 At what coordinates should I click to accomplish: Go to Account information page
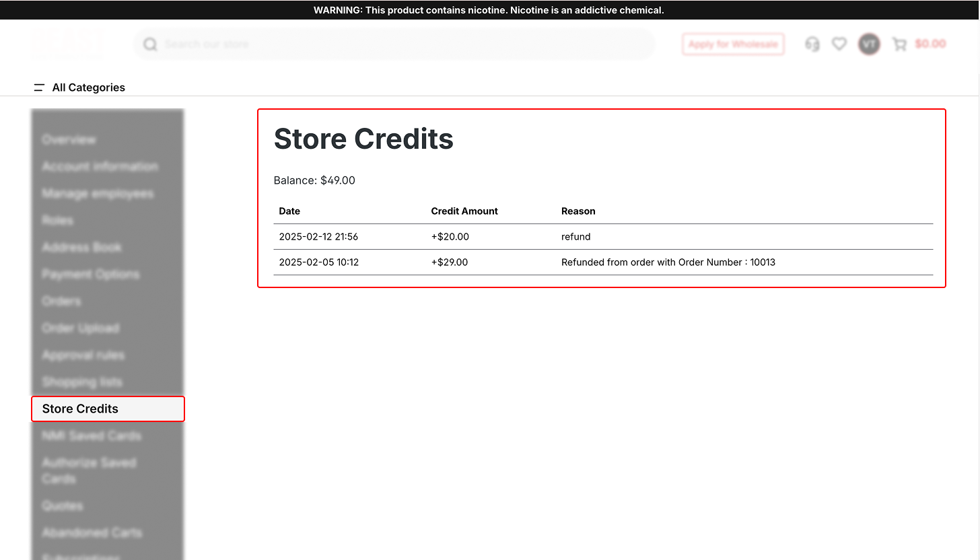click(x=100, y=166)
